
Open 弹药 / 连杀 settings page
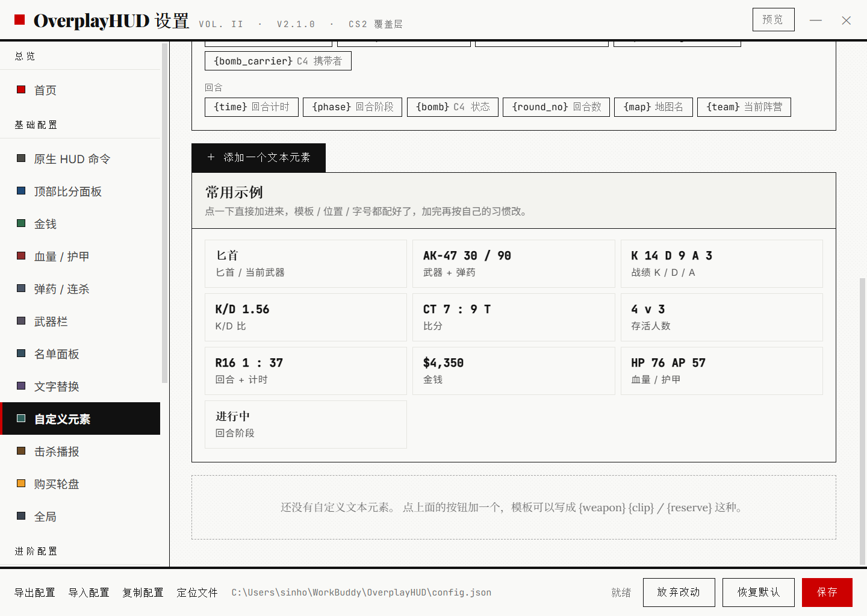(80, 288)
